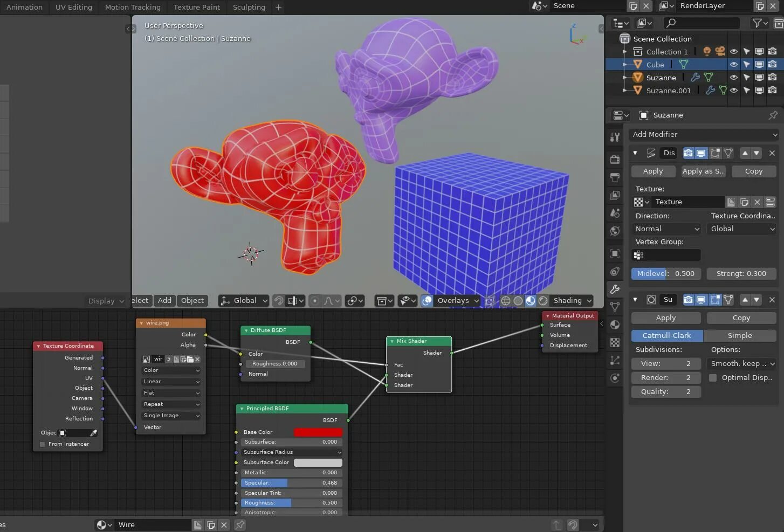Viewport: 784px width, 532px height.
Task: Open the Direction Normal dropdown
Action: coord(666,229)
